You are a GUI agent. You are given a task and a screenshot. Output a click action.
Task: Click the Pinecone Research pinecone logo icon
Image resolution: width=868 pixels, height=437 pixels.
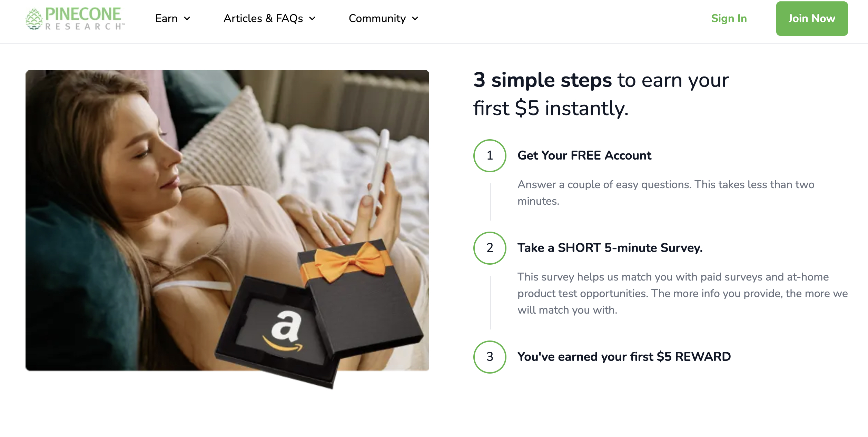(x=34, y=19)
